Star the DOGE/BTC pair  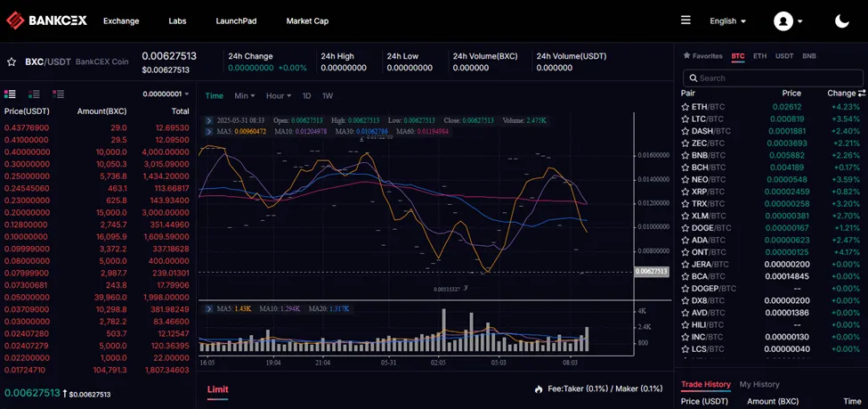pos(685,228)
